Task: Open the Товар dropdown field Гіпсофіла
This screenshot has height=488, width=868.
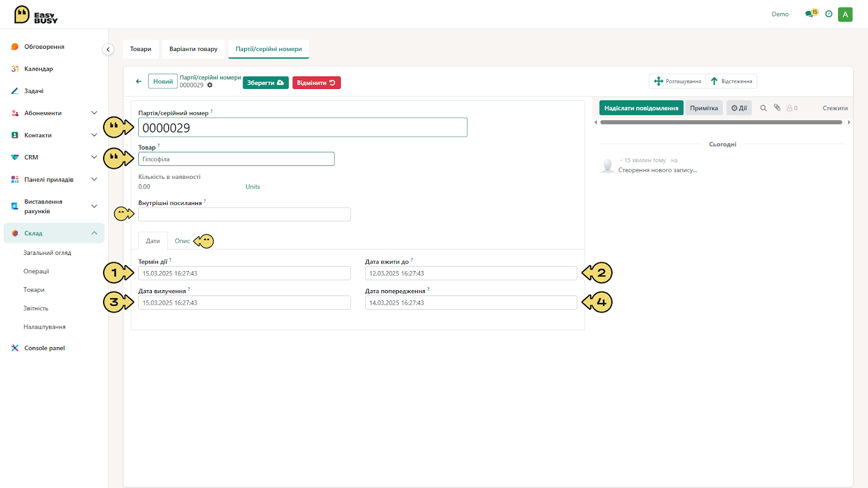Action: (237, 159)
